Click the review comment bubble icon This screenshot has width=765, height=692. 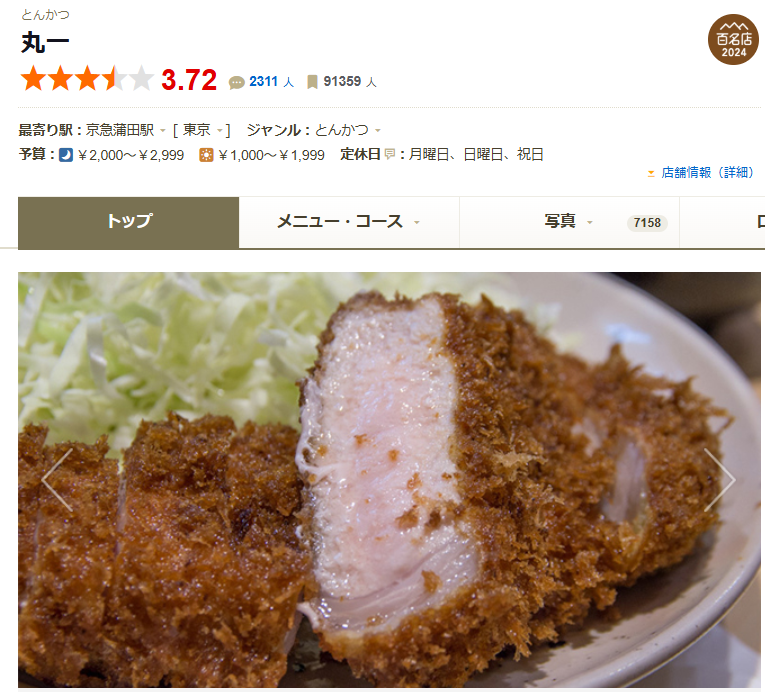(x=237, y=82)
